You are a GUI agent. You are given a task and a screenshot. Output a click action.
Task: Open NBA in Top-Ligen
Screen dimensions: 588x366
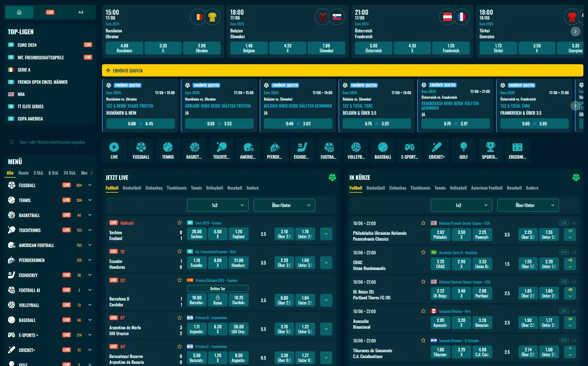click(x=50, y=94)
